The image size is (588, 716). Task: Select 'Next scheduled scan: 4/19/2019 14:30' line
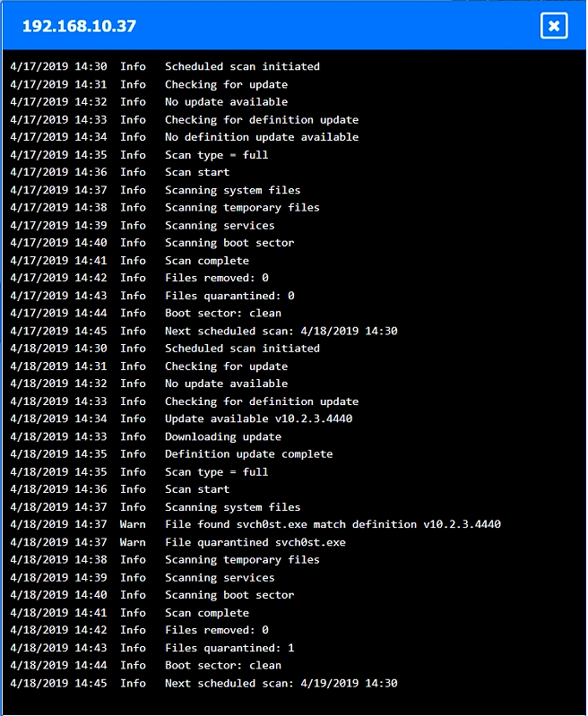281,683
